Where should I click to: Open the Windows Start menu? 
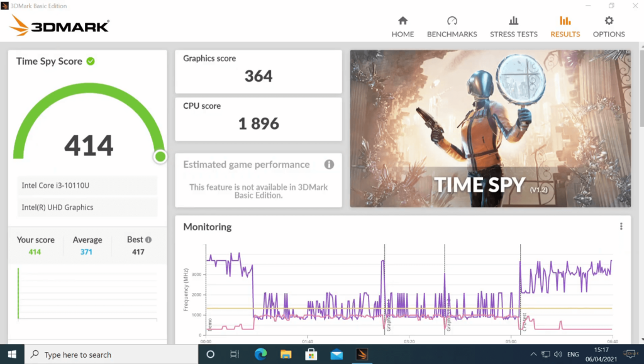[x=12, y=354]
